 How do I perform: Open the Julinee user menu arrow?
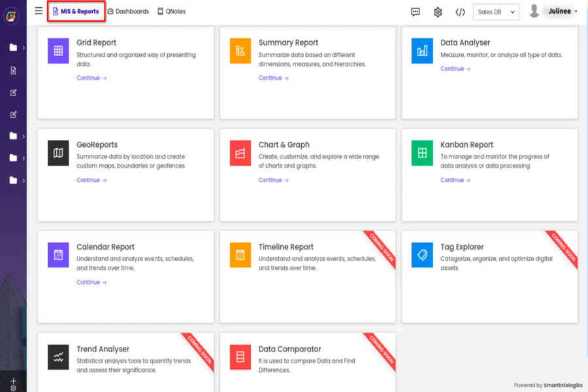pyautogui.click(x=576, y=11)
